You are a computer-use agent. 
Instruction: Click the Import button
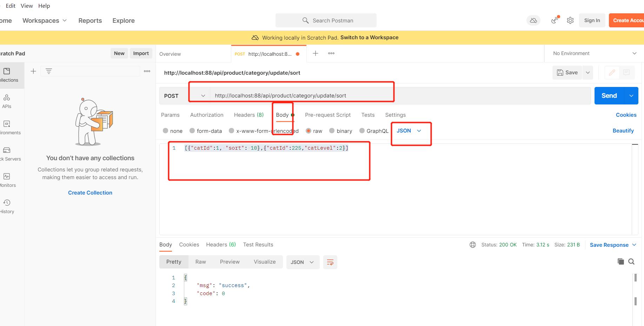tap(141, 53)
